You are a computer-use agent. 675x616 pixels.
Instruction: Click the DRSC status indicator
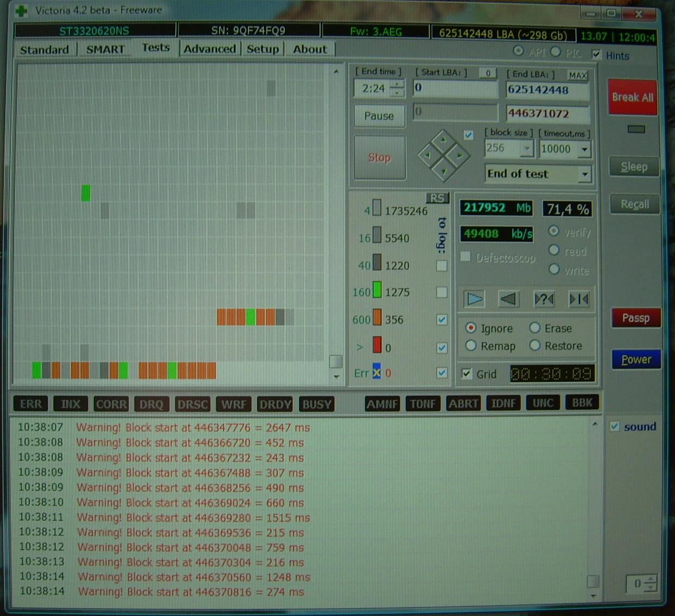(193, 404)
